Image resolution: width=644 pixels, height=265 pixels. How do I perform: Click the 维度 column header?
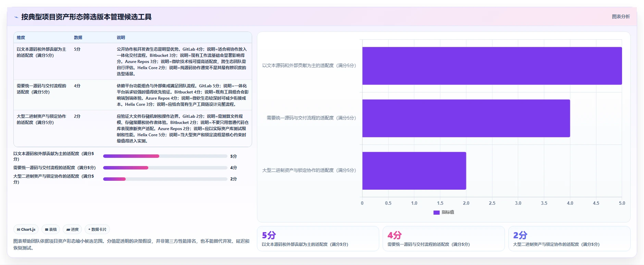[21, 38]
